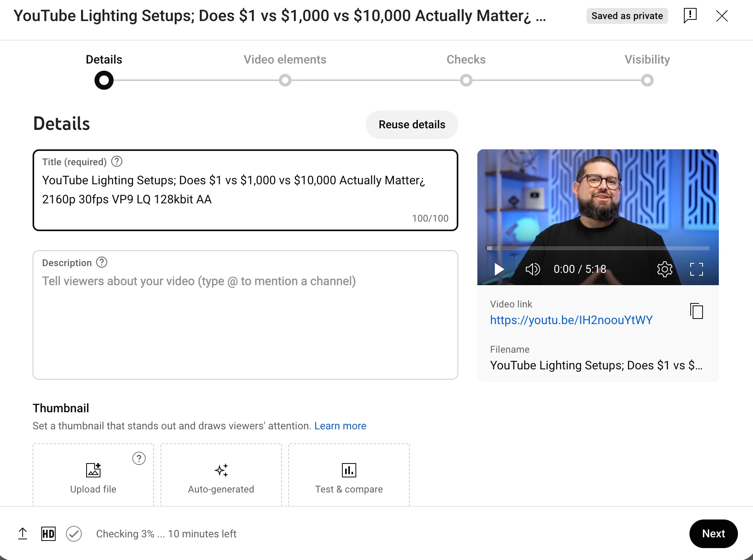753x560 pixels.
Task: Enter fullscreen in video preview
Action: 697,269
